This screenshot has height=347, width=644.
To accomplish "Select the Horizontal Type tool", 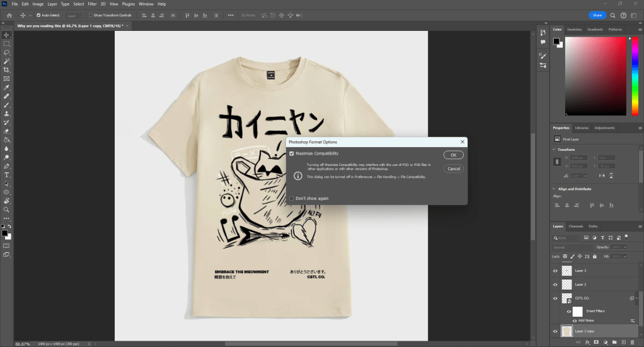I will (6, 175).
